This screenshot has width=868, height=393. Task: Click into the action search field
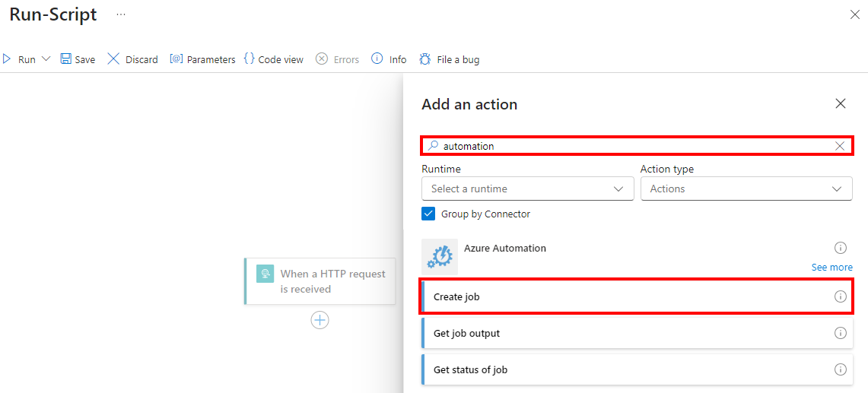pyautogui.click(x=631, y=146)
